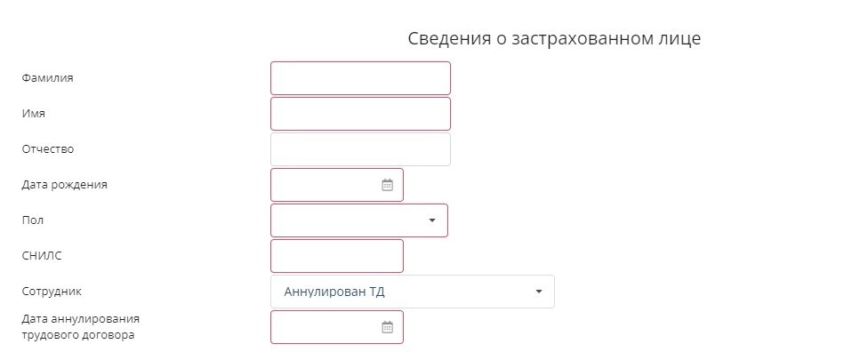Open calendar icon for Дата аннулирования трудового договора

387,327
